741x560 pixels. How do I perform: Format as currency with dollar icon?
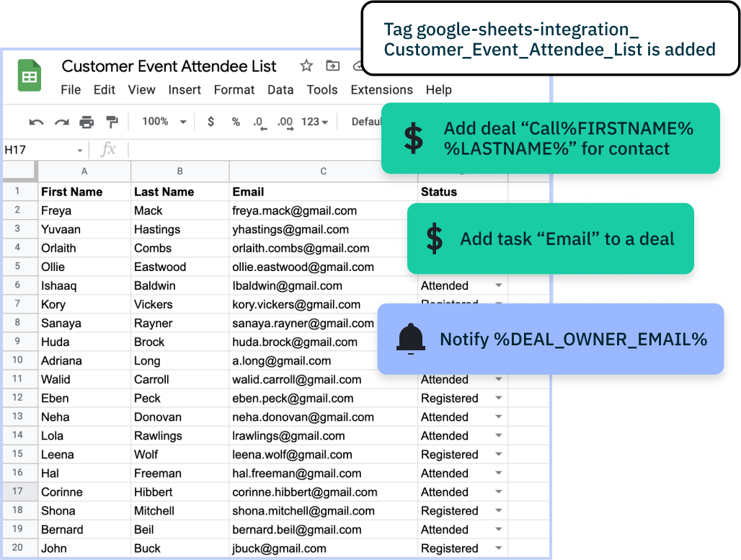[x=210, y=122]
